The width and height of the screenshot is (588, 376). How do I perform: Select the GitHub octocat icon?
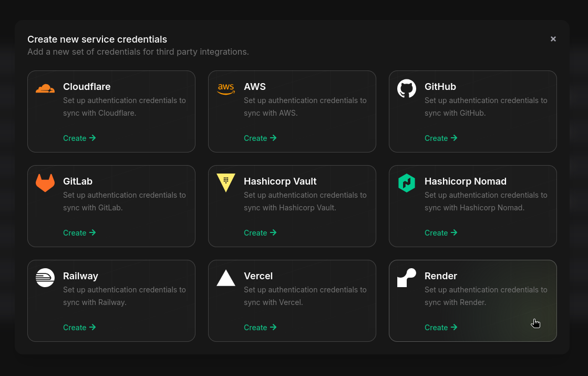(x=407, y=88)
